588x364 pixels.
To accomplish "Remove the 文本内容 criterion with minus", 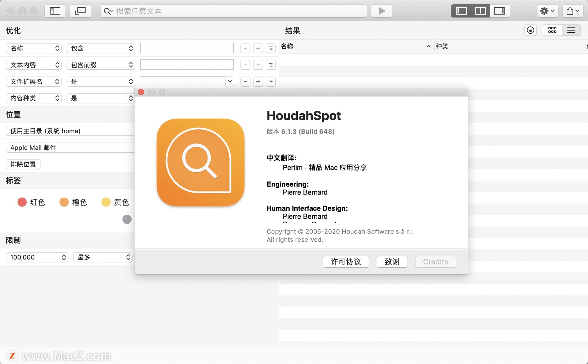I will (245, 65).
